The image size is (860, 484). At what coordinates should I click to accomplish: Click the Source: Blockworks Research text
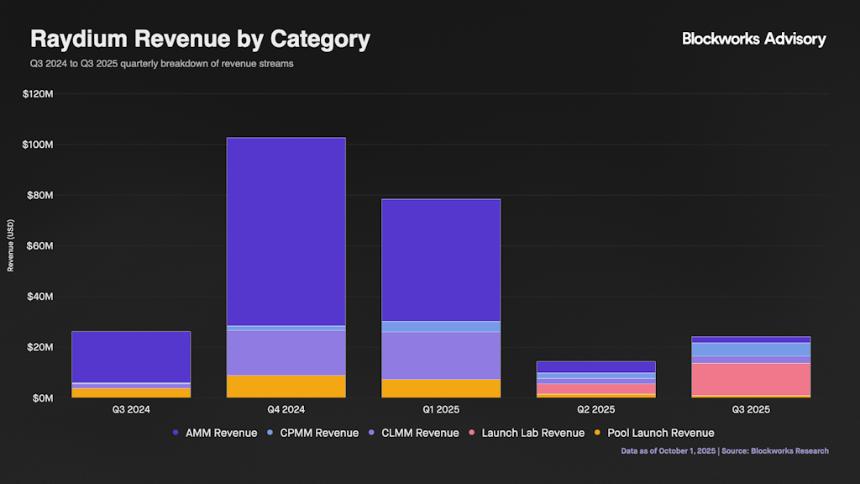[x=785, y=451]
